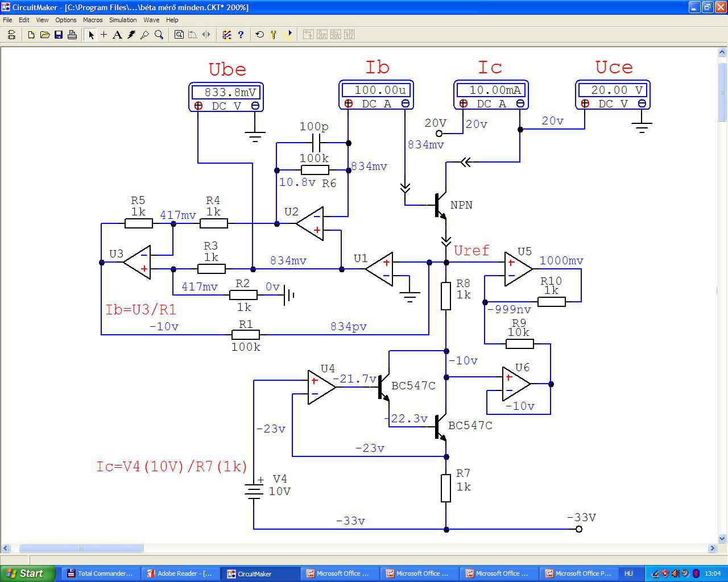728x582 pixels.
Task: Click the R8 resistor symbol
Action: tap(446, 296)
